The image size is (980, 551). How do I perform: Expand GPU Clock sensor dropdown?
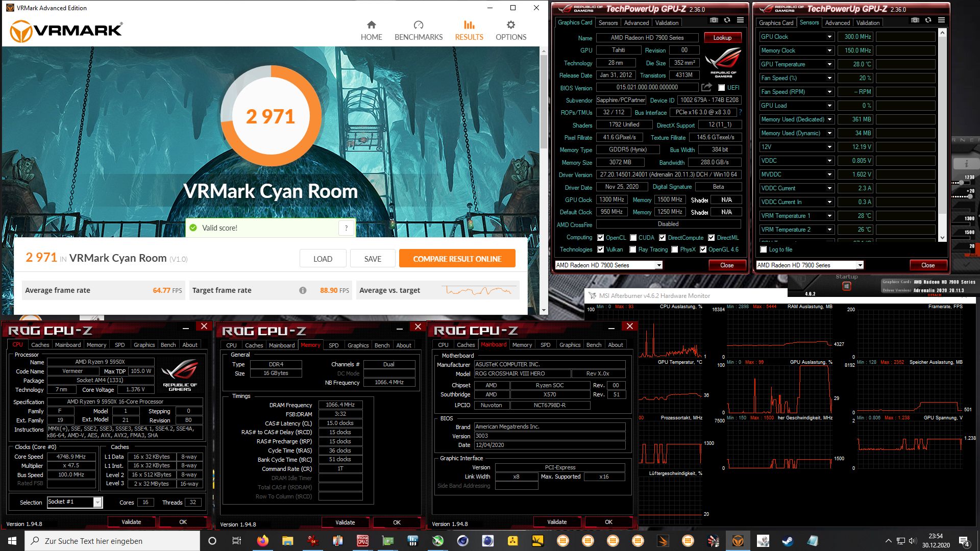click(x=829, y=37)
